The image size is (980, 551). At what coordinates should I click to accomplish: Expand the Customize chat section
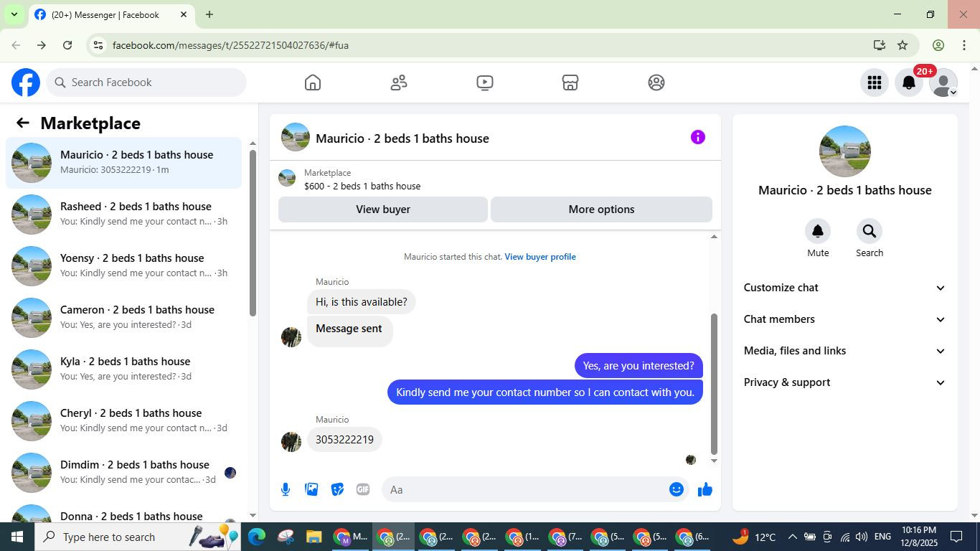pyautogui.click(x=845, y=288)
